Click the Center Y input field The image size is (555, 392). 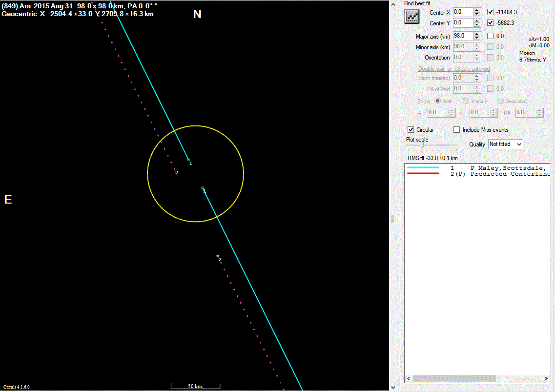(x=463, y=23)
